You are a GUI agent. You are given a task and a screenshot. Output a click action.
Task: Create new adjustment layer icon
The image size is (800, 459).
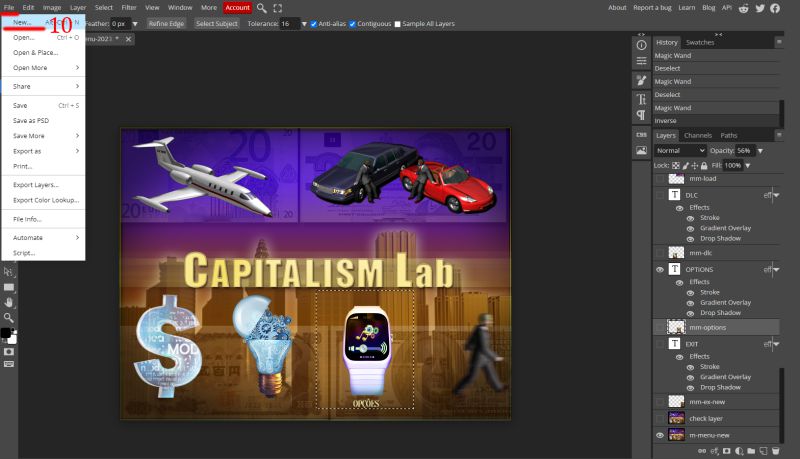tap(739, 451)
